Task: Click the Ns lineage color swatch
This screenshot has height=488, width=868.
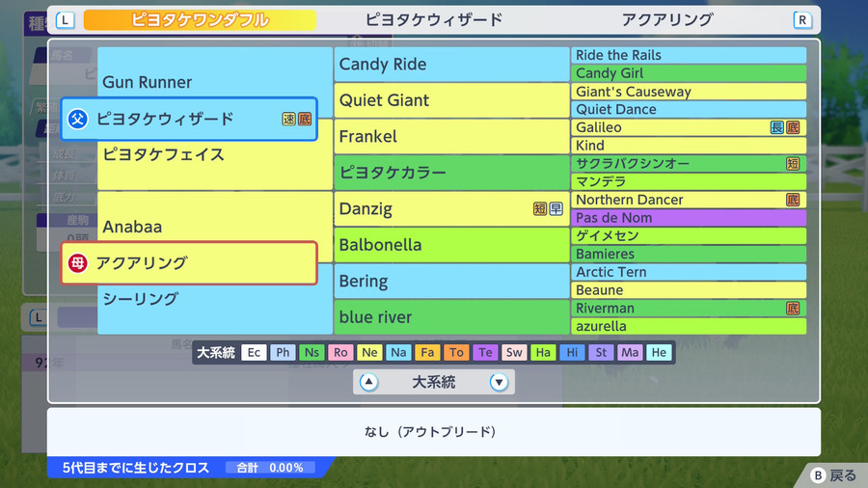Action: [x=312, y=352]
